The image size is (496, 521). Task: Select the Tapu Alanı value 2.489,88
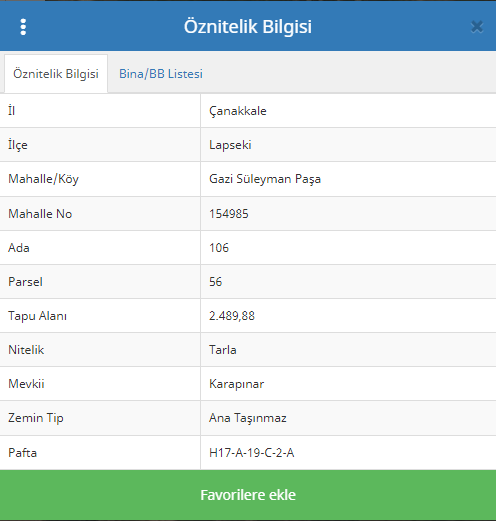coord(232,316)
